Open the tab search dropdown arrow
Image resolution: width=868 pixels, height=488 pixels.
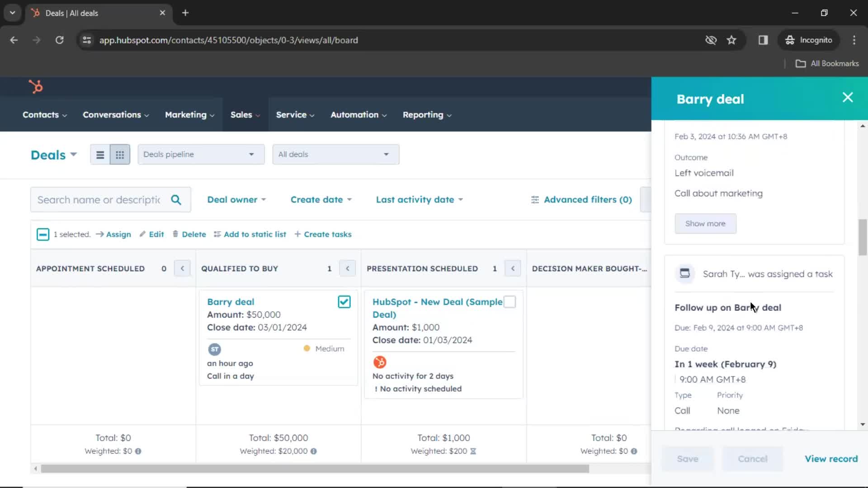point(13,13)
